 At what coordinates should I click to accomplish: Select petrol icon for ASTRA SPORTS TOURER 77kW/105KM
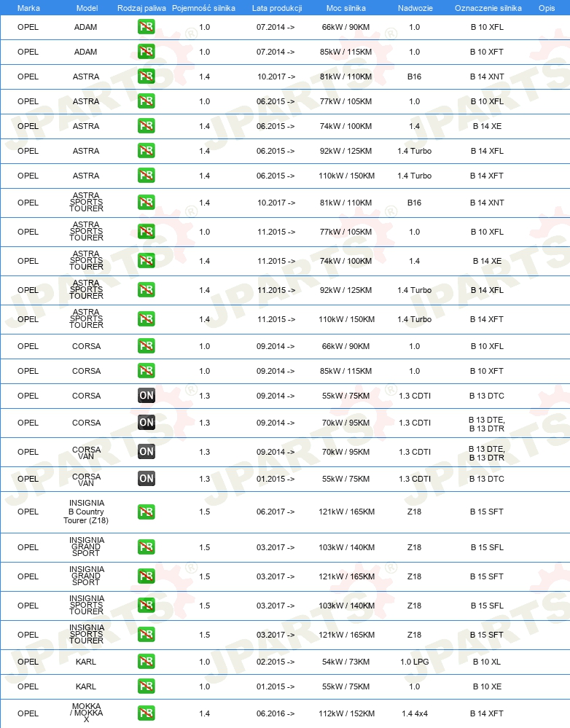click(x=147, y=232)
